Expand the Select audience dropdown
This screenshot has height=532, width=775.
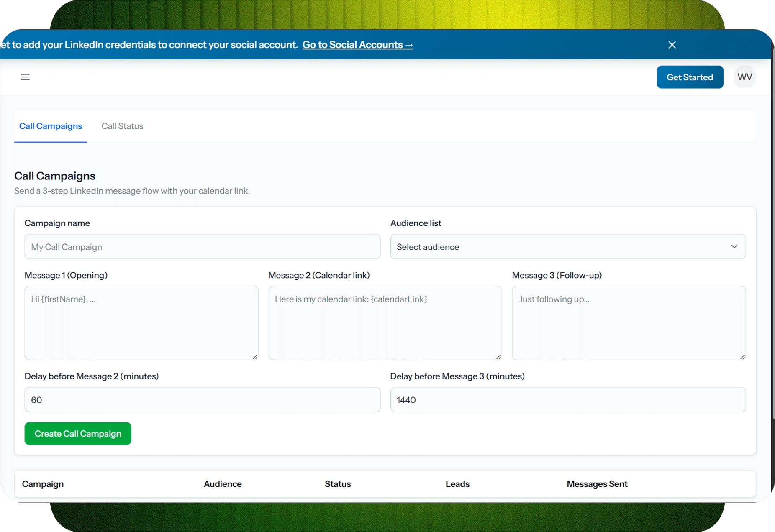(x=567, y=247)
